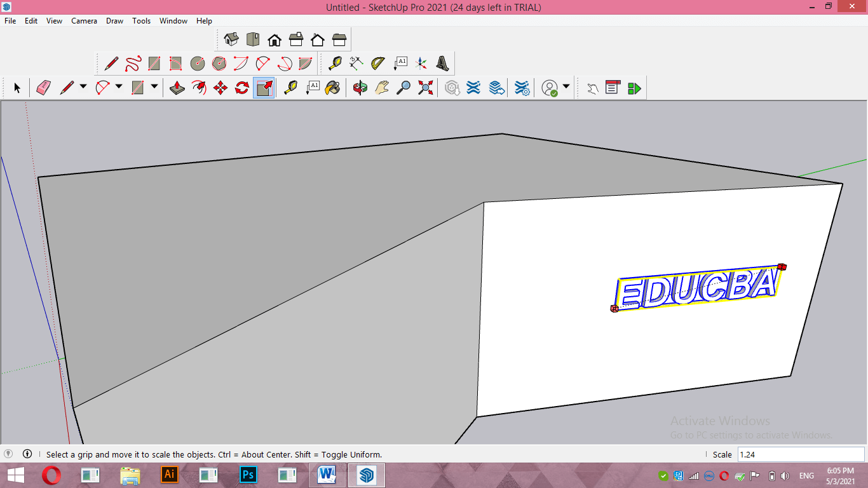Click the pointing hand extension icon
868x488 pixels.
pos(592,88)
